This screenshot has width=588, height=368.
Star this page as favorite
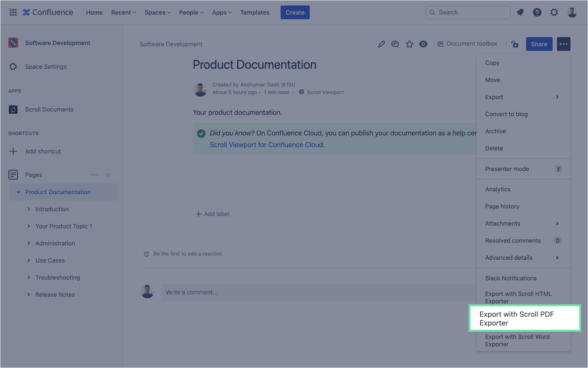410,44
